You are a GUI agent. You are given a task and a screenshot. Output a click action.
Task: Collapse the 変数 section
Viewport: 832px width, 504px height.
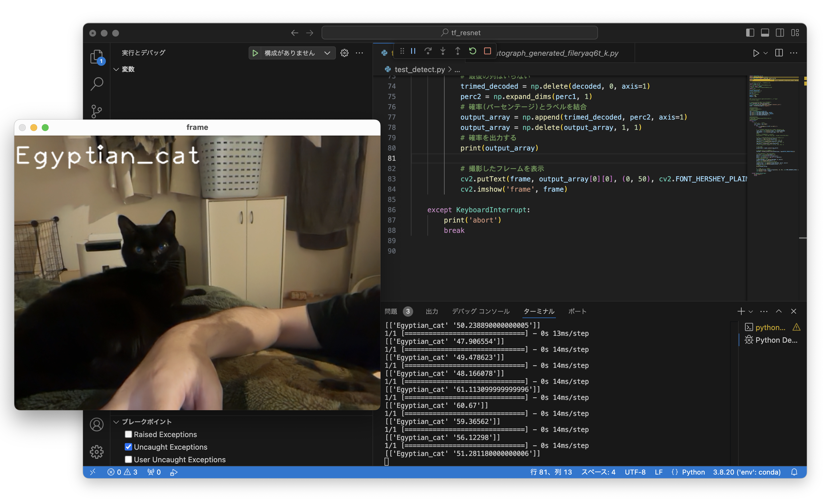(x=116, y=69)
